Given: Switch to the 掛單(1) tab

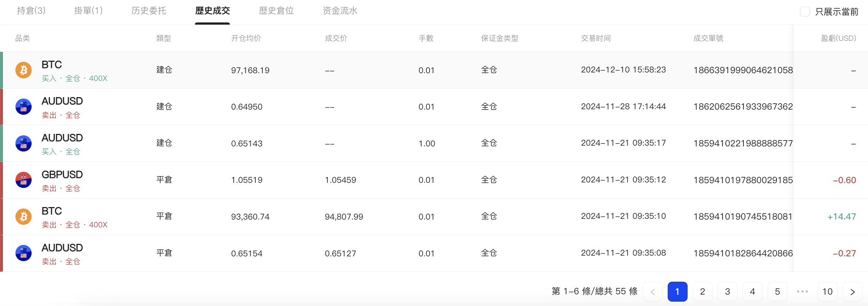Looking at the screenshot, I should click(x=89, y=11).
